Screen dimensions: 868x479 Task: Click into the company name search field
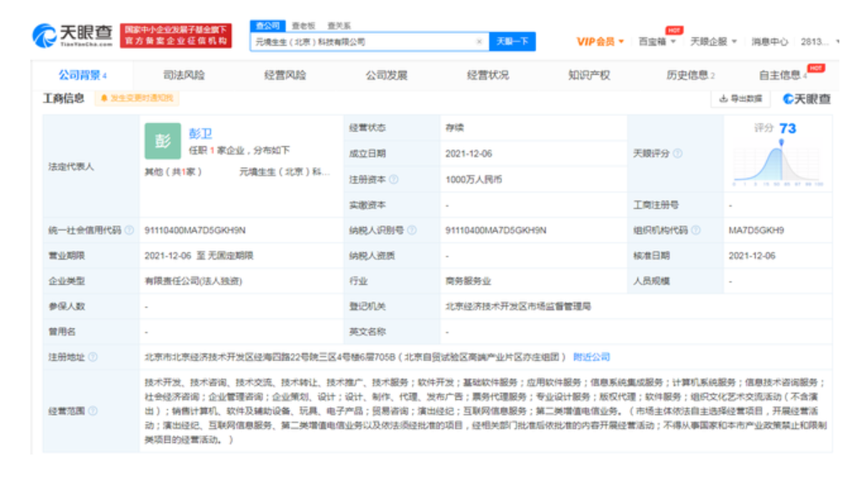click(x=362, y=41)
